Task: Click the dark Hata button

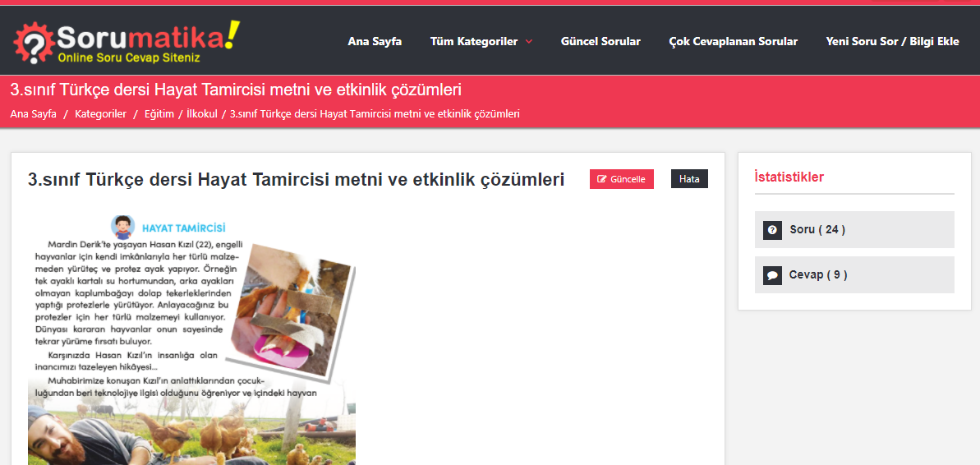Action: click(x=689, y=179)
